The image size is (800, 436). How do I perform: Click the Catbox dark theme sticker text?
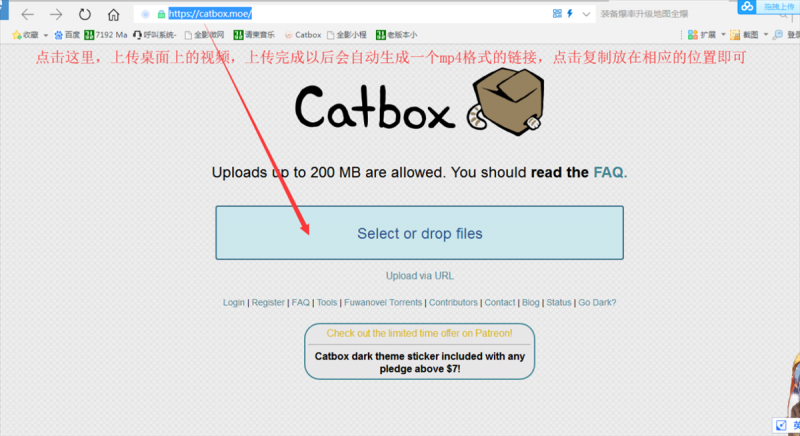[x=419, y=363]
